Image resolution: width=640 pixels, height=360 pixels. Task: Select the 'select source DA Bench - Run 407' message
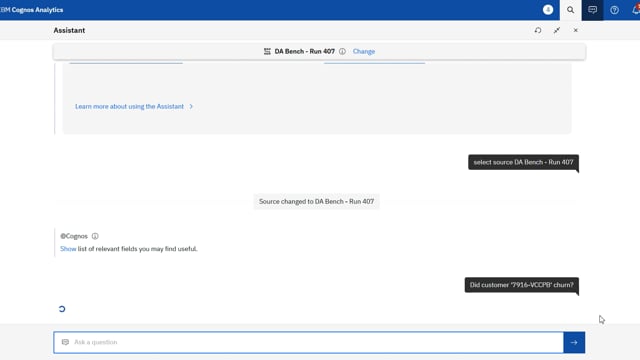point(523,162)
